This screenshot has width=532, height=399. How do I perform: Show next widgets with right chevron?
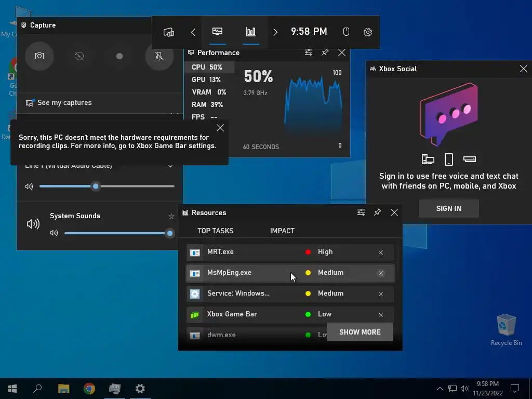275,32
